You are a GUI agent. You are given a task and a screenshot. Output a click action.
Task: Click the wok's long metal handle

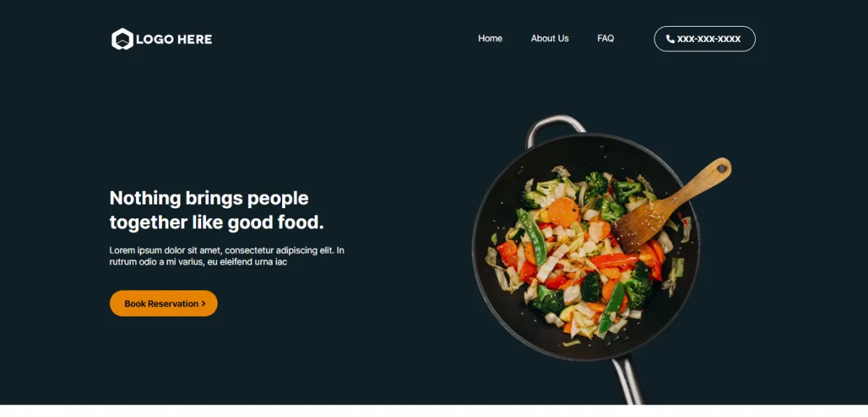626,380
